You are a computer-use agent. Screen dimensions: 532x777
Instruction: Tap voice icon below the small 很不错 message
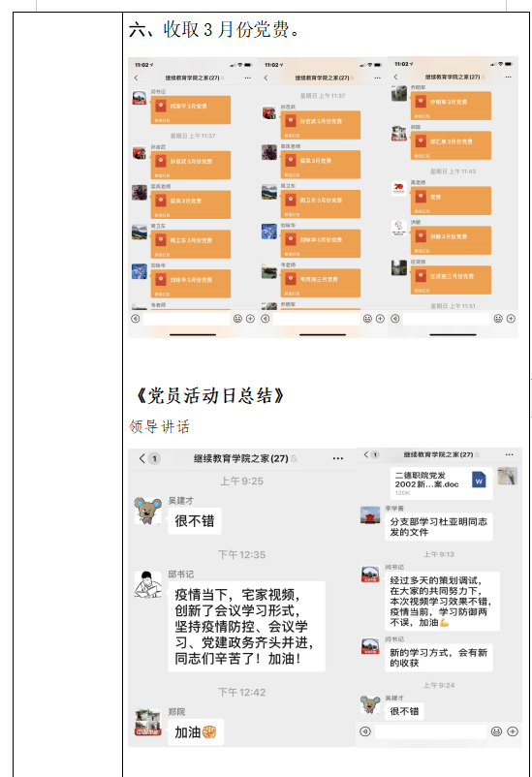click(365, 731)
